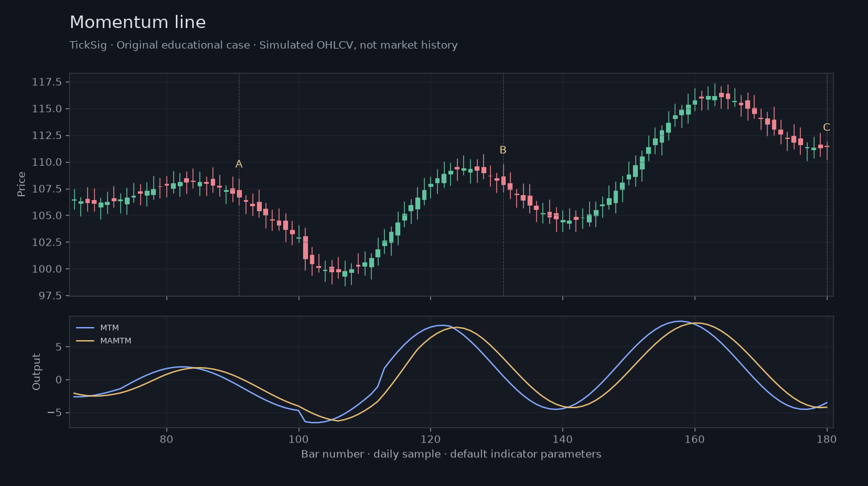The width and height of the screenshot is (868, 486).
Task: Click the bar number 120 tick label
Action: pyautogui.click(x=430, y=439)
